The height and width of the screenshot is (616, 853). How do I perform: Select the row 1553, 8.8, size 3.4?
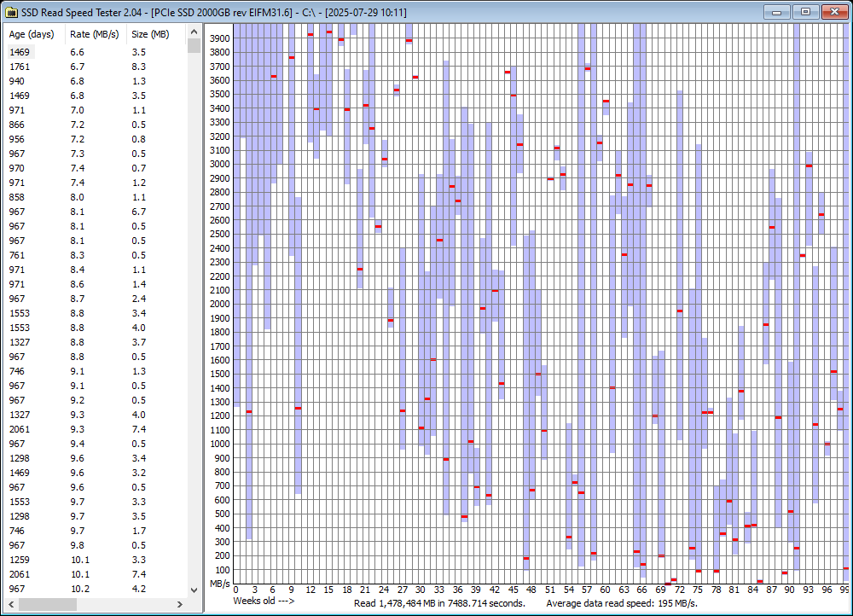coord(96,313)
